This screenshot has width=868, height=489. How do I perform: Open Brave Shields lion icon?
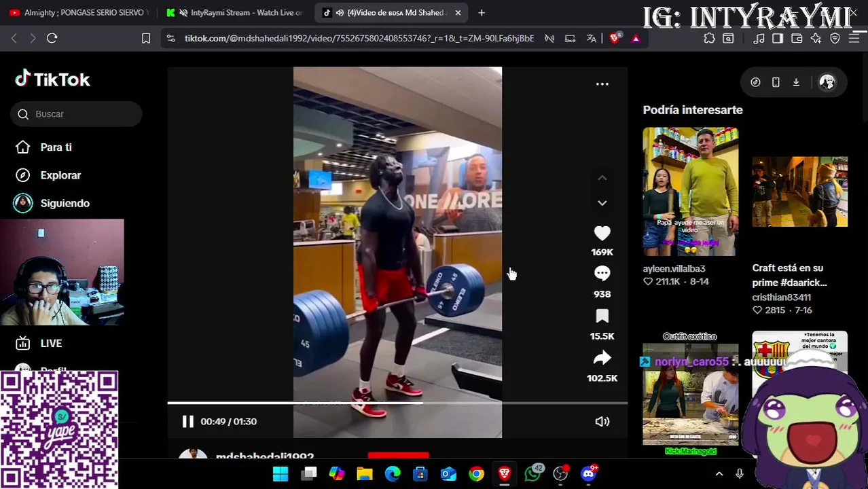pos(615,39)
